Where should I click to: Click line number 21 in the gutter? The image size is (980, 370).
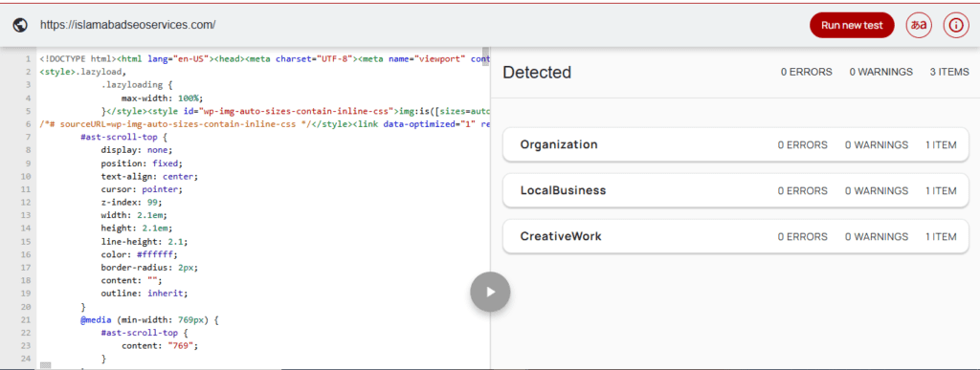click(x=26, y=319)
